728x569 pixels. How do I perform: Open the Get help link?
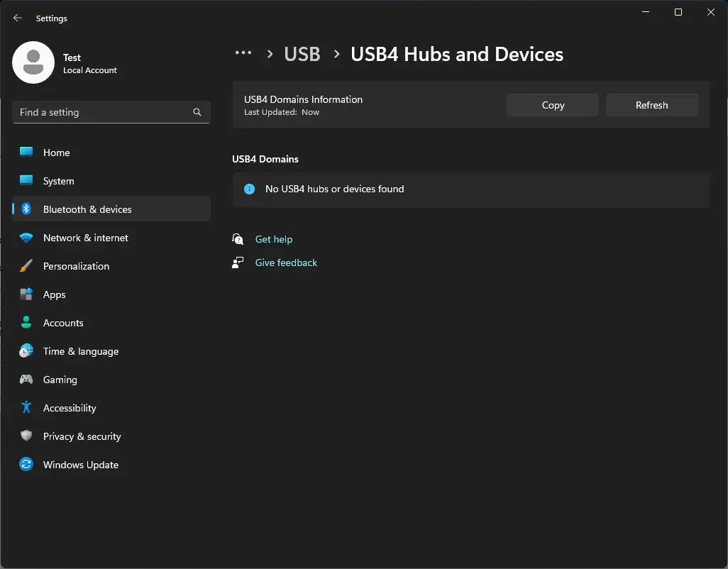(274, 239)
